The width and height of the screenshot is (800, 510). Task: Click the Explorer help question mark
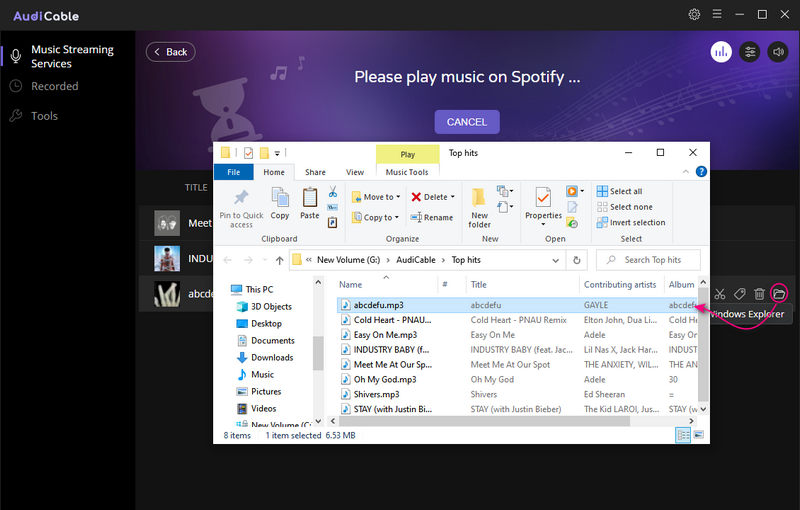(x=702, y=172)
